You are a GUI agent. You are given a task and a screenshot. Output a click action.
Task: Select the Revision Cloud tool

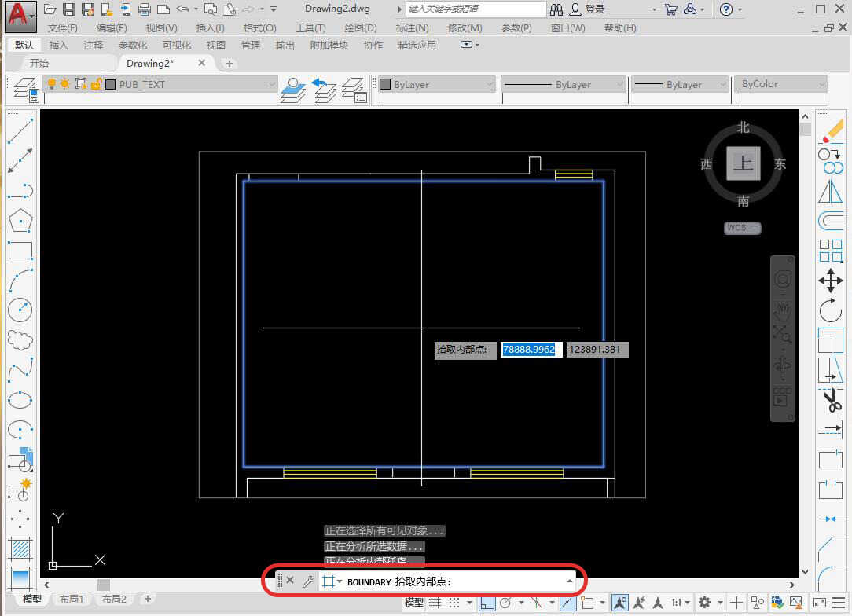click(20, 340)
